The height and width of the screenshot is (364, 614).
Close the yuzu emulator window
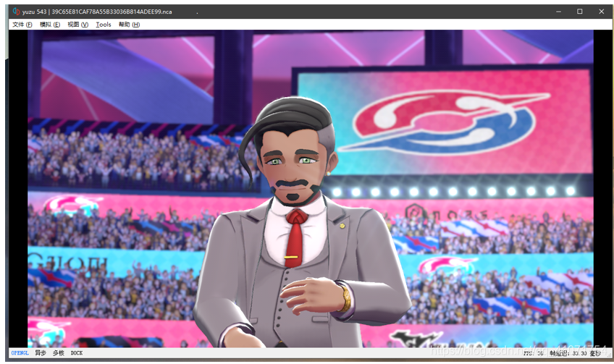pos(602,12)
